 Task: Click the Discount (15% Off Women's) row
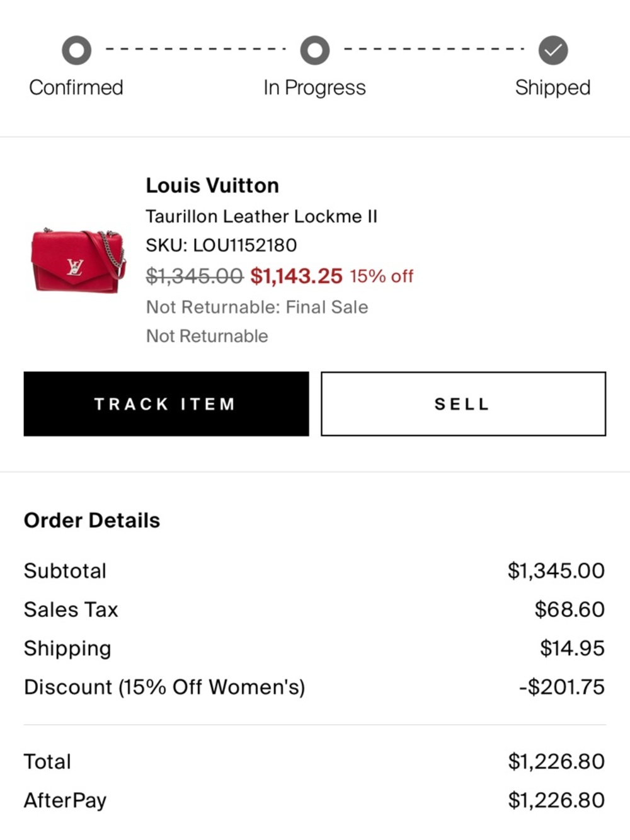pos(164,687)
